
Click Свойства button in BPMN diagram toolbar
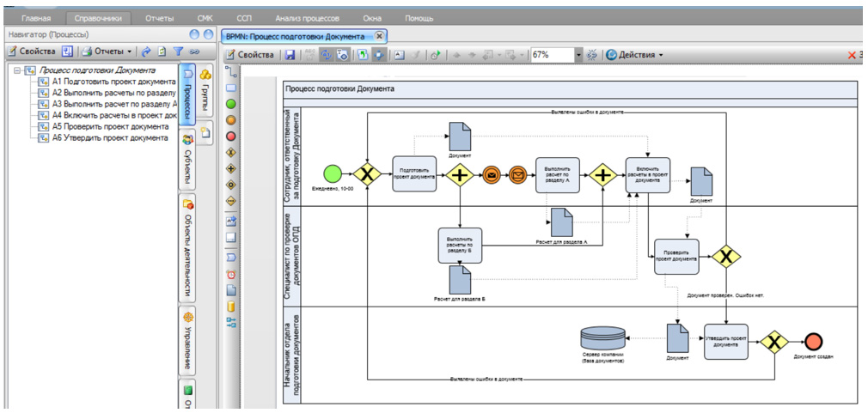[249, 55]
